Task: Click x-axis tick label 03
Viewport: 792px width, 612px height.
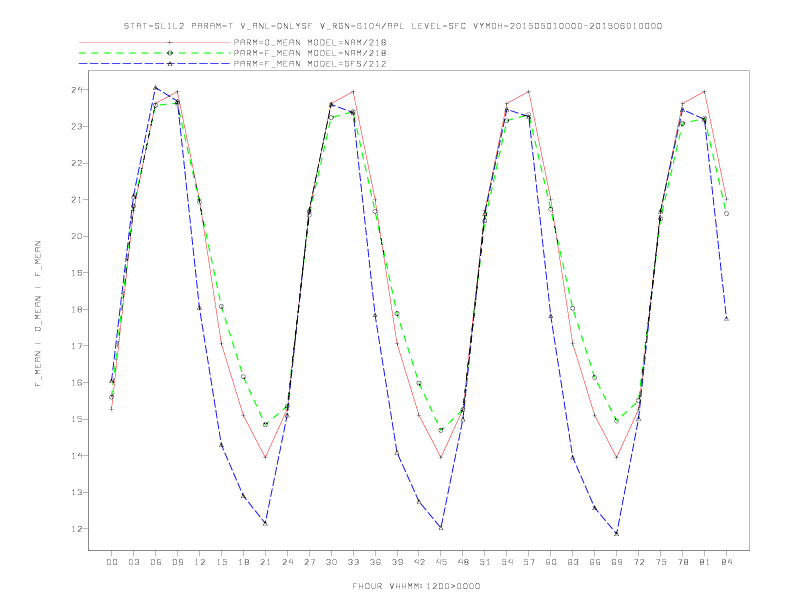Action: tap(133, 562)
